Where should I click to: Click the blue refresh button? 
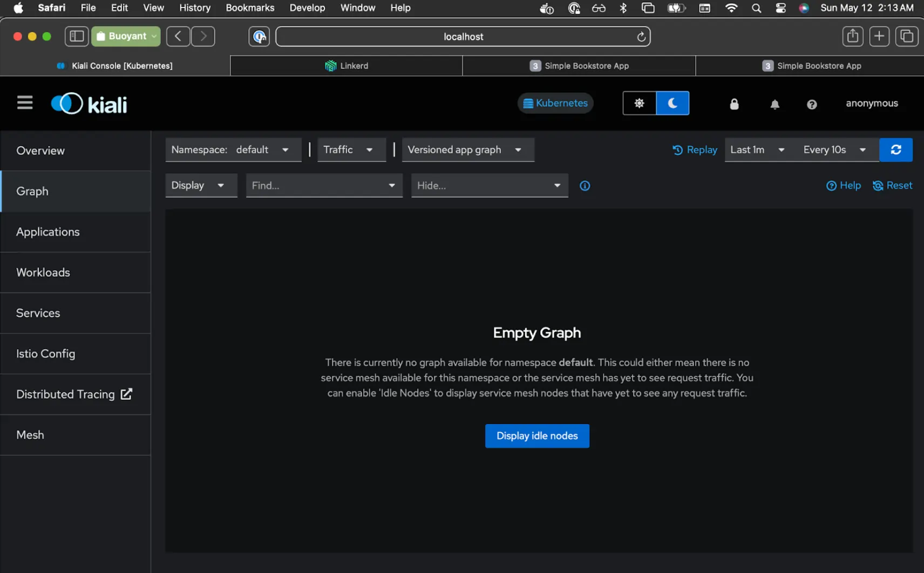[896, 149]
